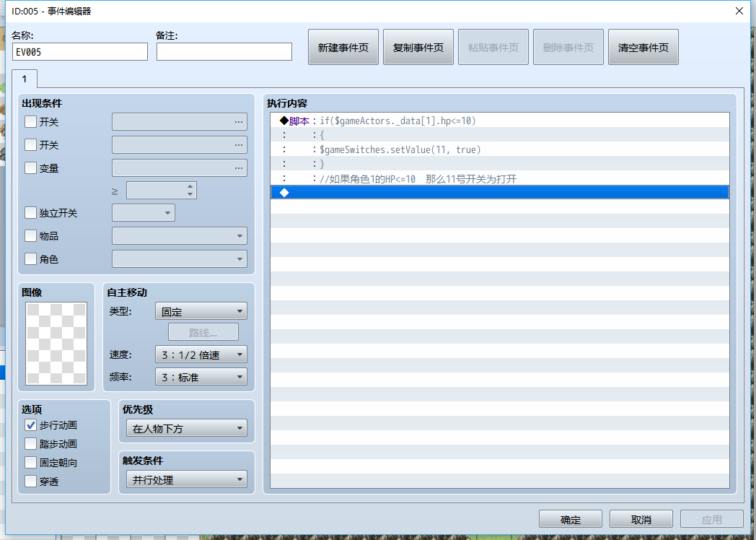Click the 粘贴事件页 button
This screenshot has height=540, width=756.
point(493,47)
